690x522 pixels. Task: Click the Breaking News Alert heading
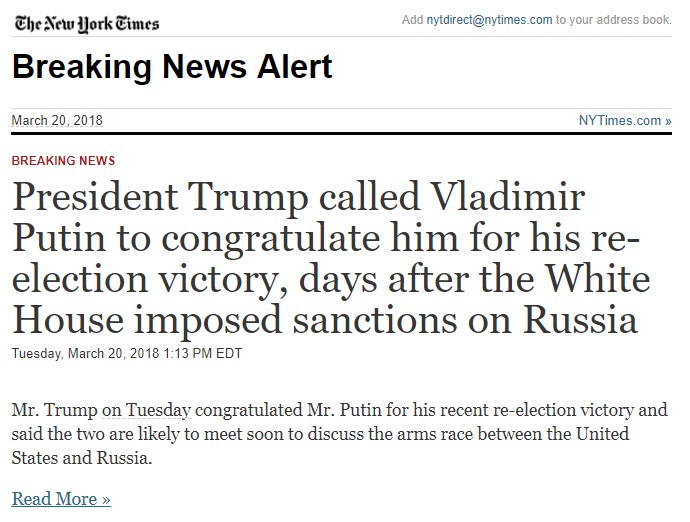coord(172,67)
